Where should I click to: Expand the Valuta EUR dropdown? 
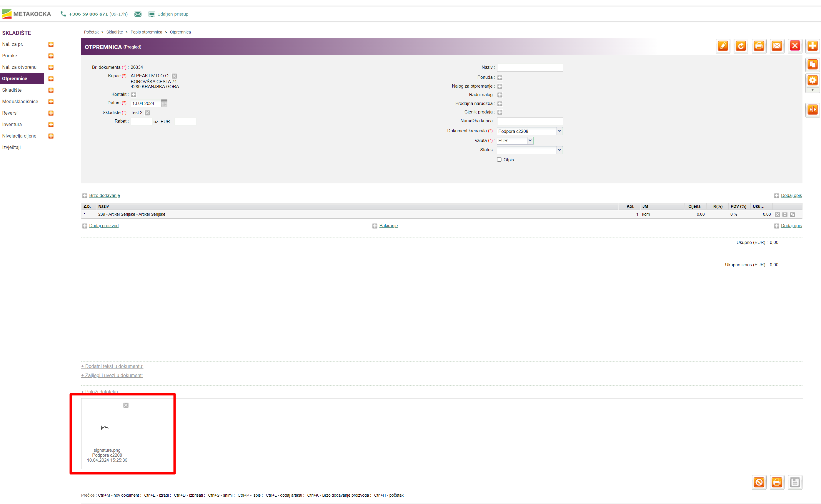pos(515,141)
